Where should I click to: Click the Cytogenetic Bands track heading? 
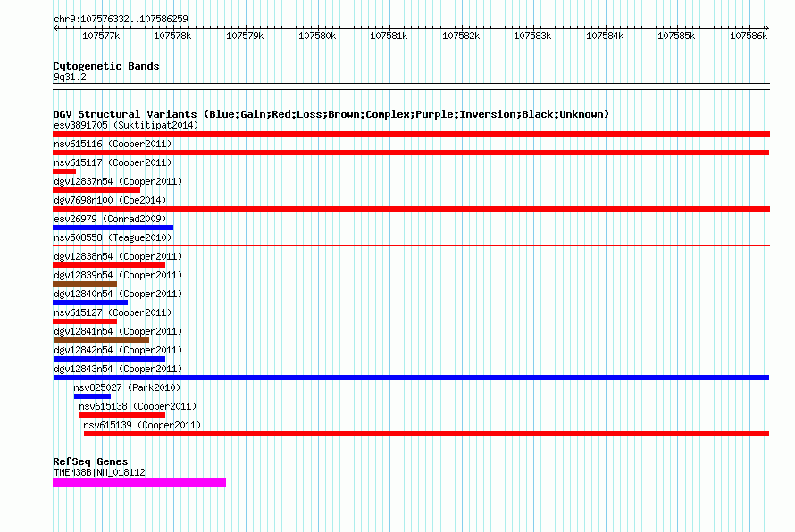point(106,66)
